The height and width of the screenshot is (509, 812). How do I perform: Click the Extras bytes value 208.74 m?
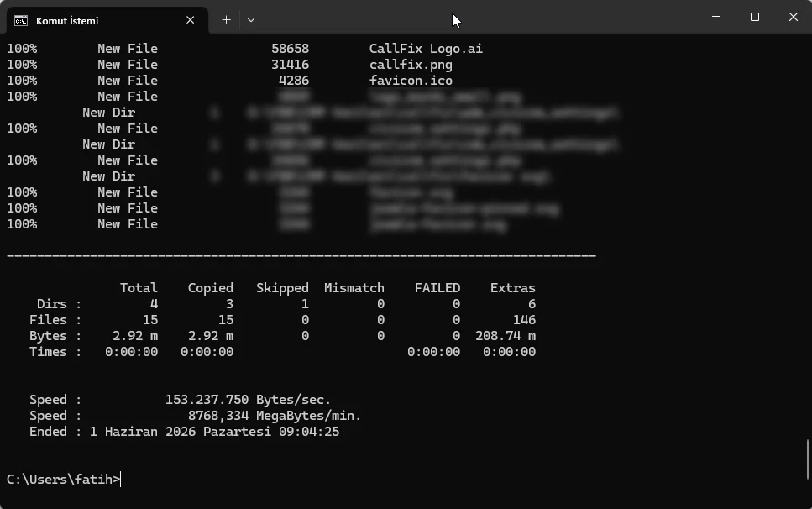[x=506, y=336]
